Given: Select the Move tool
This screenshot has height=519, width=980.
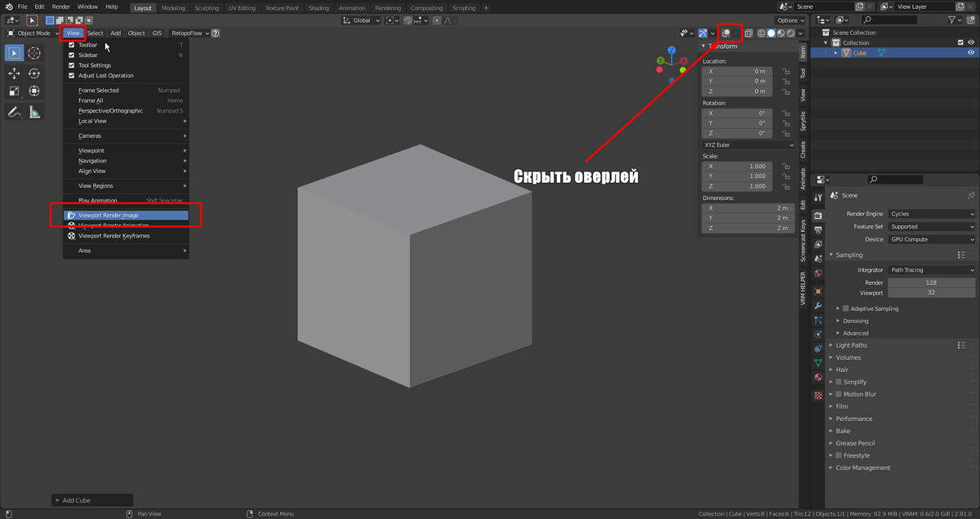Looking at the screenshot, I should (x=14, y=73).
